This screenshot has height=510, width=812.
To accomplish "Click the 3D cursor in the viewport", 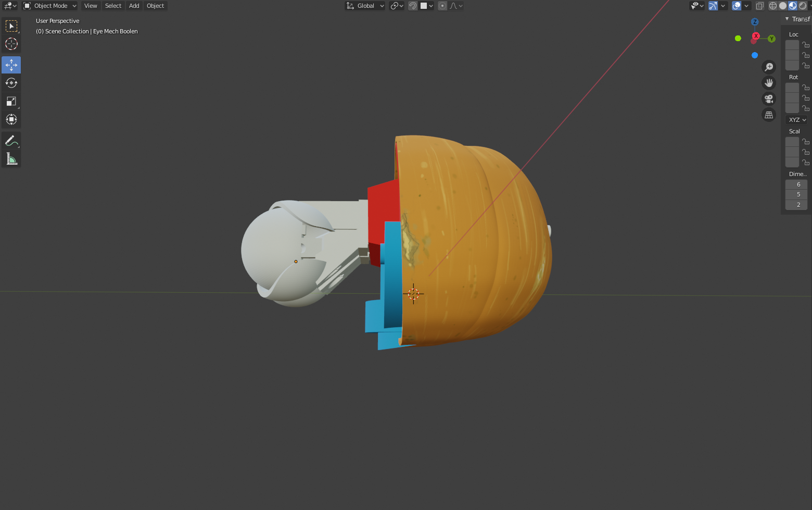I will 413,294.
